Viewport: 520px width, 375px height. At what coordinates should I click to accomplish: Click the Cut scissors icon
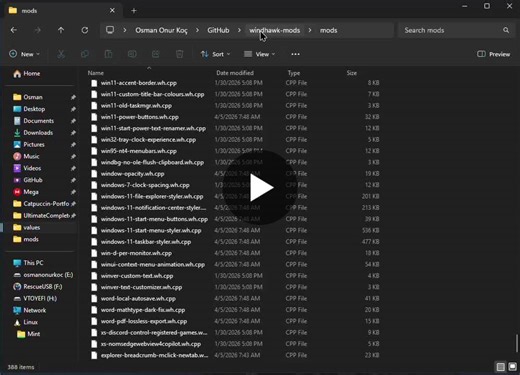pos(61,54)
